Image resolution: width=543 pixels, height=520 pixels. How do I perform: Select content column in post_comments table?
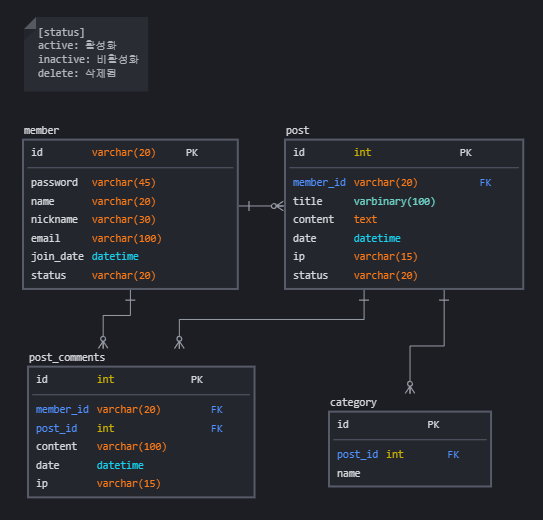pyautogui.click(x=56, y=447)
